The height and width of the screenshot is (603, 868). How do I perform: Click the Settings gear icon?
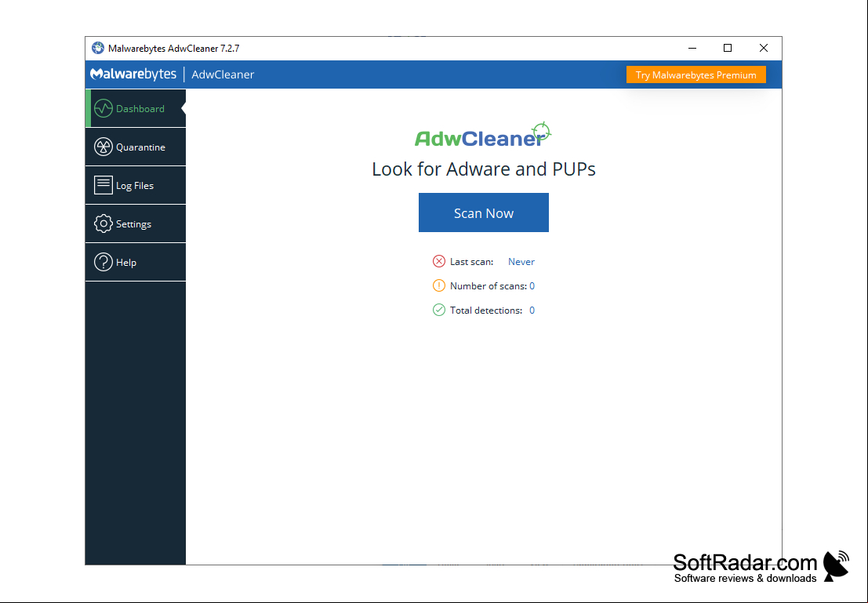(x=104, y=223)
